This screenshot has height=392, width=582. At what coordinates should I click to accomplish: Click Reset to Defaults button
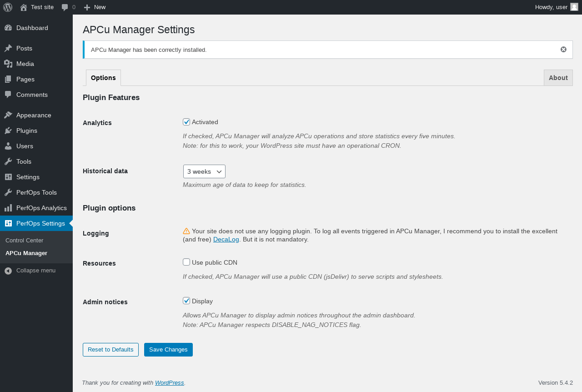(x=110, y=350)
